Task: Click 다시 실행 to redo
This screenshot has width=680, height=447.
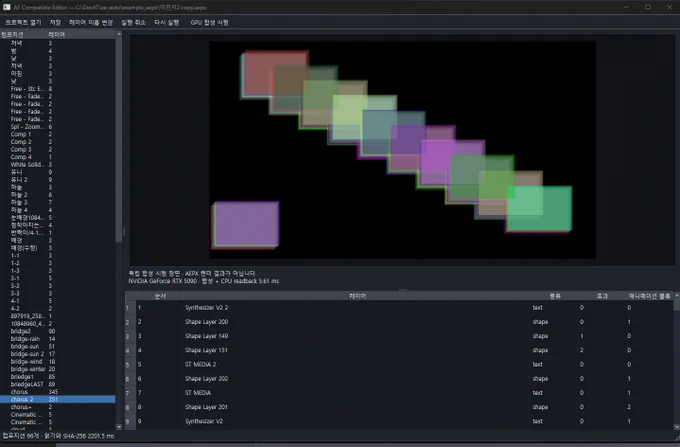Action: point(167,23)
